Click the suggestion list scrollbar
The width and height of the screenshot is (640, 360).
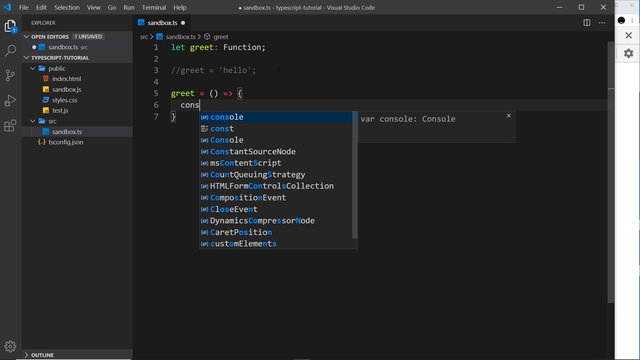(355, 175)
